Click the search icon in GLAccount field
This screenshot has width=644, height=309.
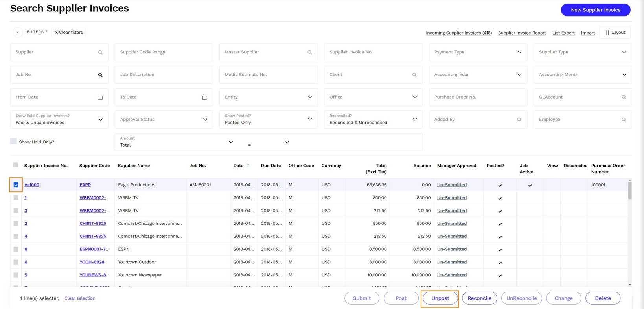pyautogui.click(x=624, y=97)
